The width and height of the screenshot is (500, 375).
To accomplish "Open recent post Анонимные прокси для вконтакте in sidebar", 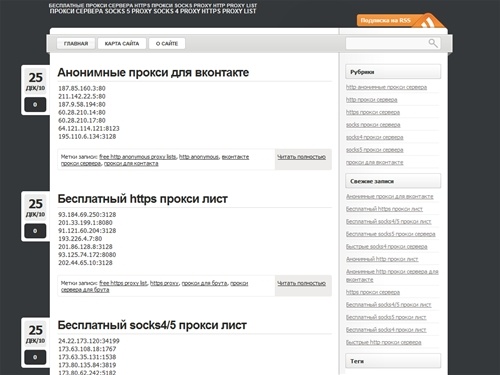I will 390,197.
